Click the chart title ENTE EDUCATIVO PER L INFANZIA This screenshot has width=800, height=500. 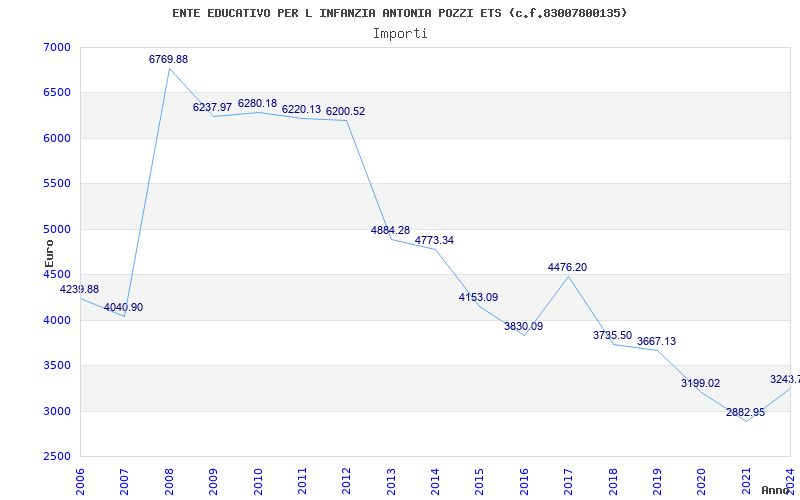click(x=399, y=13)
